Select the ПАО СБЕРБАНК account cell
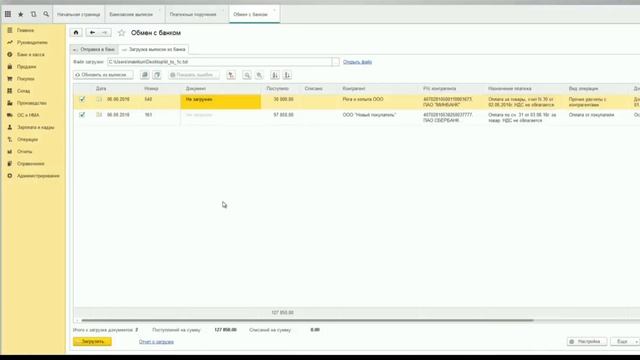 pyautogui.click(x=447, y=118)
